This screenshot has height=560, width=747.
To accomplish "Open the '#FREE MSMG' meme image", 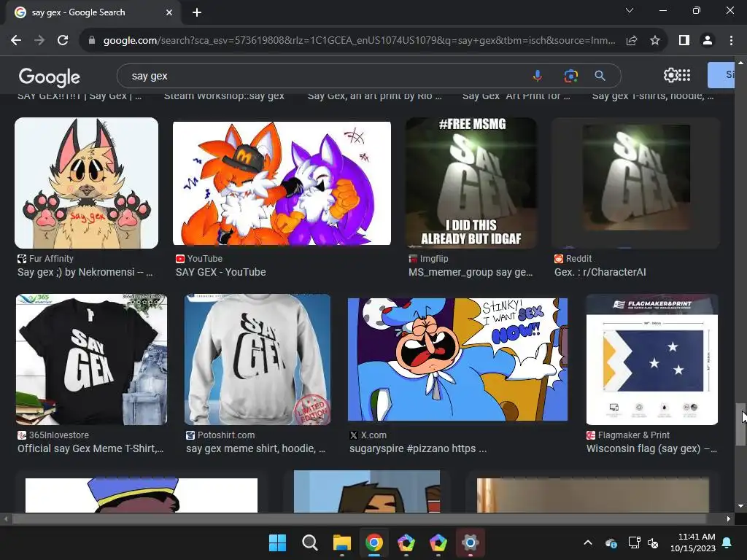I will [x=471, y=183].
